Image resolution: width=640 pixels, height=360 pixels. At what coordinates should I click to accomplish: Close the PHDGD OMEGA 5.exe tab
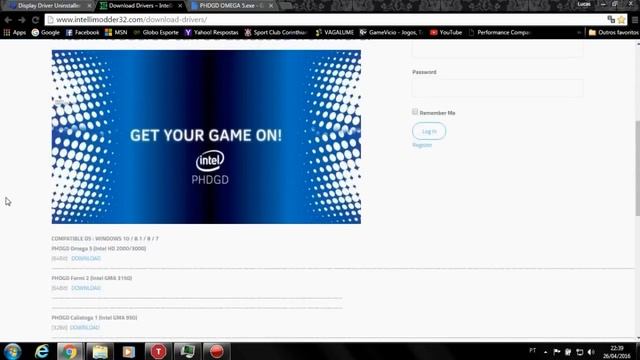[271, 6]
